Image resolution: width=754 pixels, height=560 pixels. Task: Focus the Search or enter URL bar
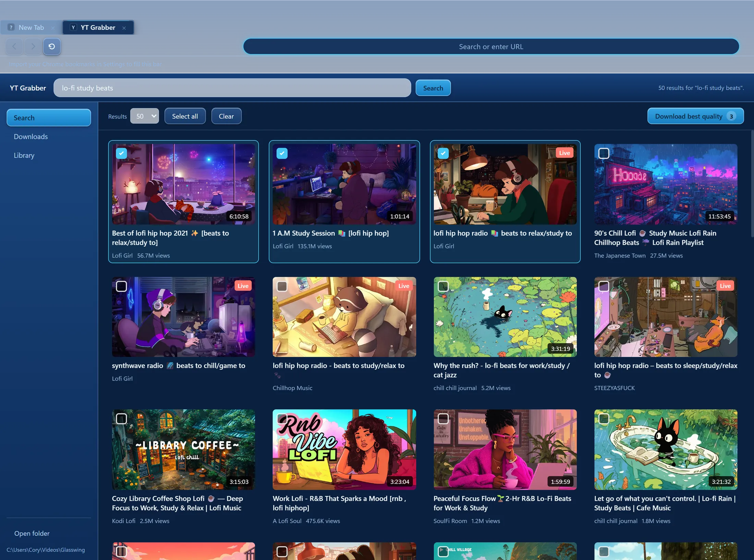tap(491, 47)
